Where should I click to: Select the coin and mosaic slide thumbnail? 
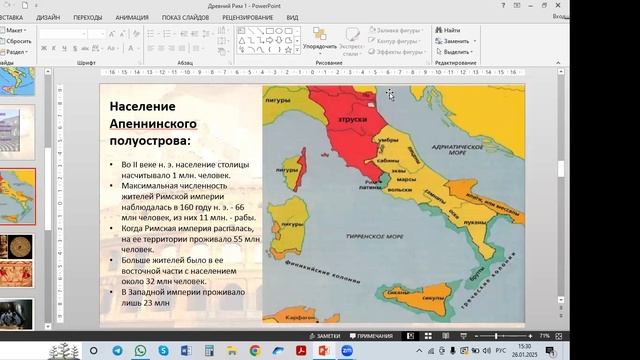point(16,261)
